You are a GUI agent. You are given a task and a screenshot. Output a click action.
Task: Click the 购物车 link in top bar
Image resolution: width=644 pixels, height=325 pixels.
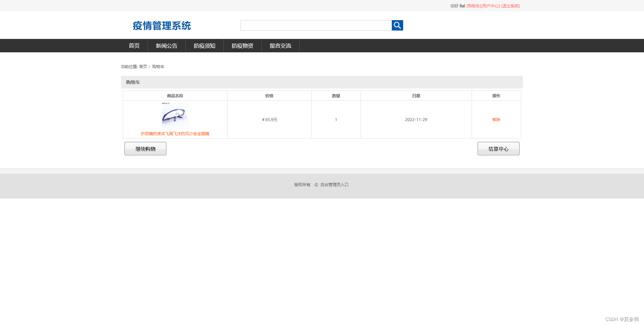click(x=474, y=6)
